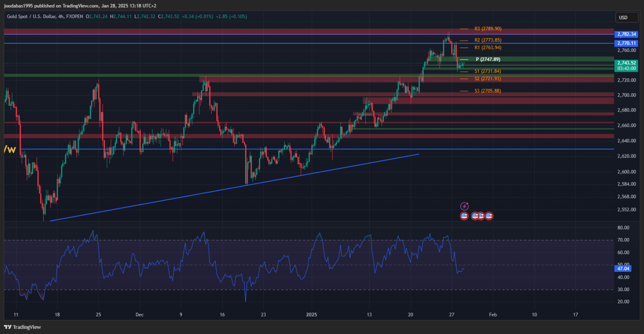Image resolution: width=644 pixels, height=334 pixels.
Task: Select the S2 (2721.93) pivot label
Action: point(488,79)
